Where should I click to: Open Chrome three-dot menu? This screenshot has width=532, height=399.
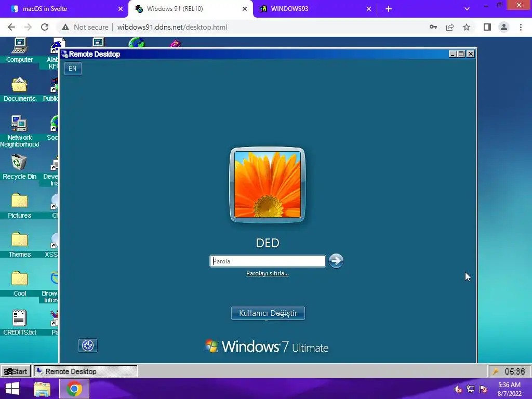521,27
